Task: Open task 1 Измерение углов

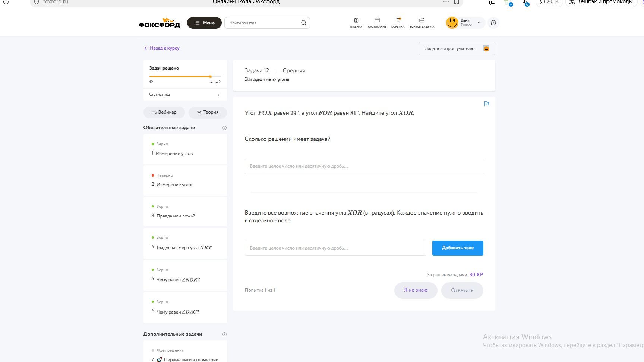Action: click(x=185, y=149)
